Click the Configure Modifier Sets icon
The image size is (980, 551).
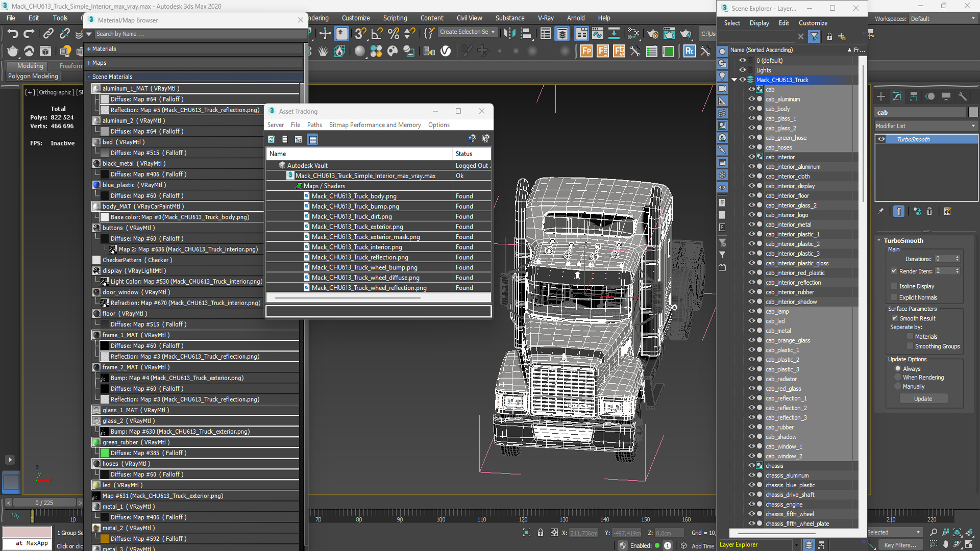(x=948, y=211)
